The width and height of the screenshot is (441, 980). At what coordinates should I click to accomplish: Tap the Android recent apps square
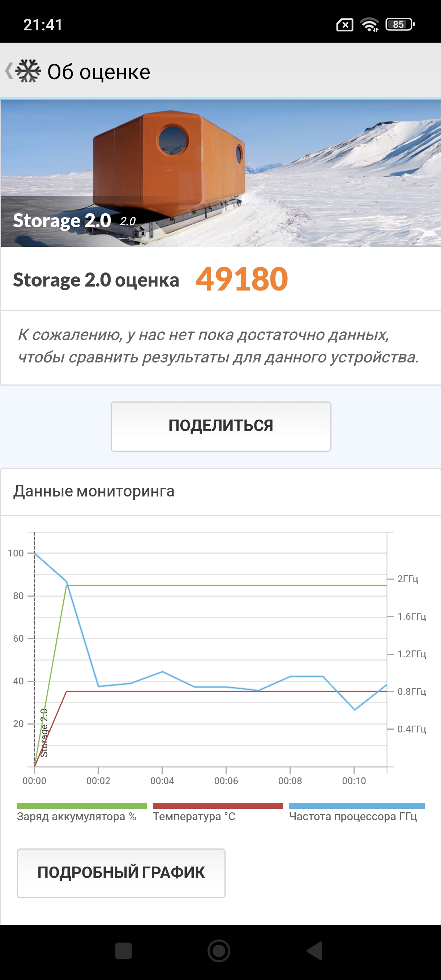[x=123, y=951]
